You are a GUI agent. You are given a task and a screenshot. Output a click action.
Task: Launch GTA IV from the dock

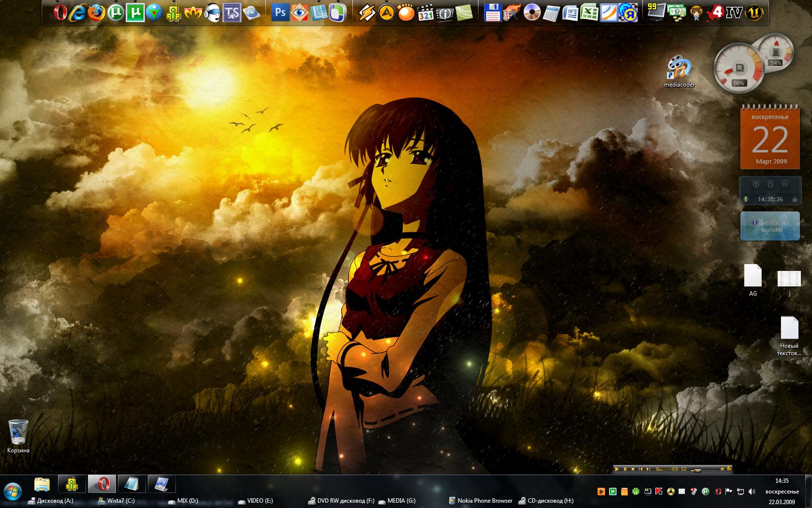[734, 12]
